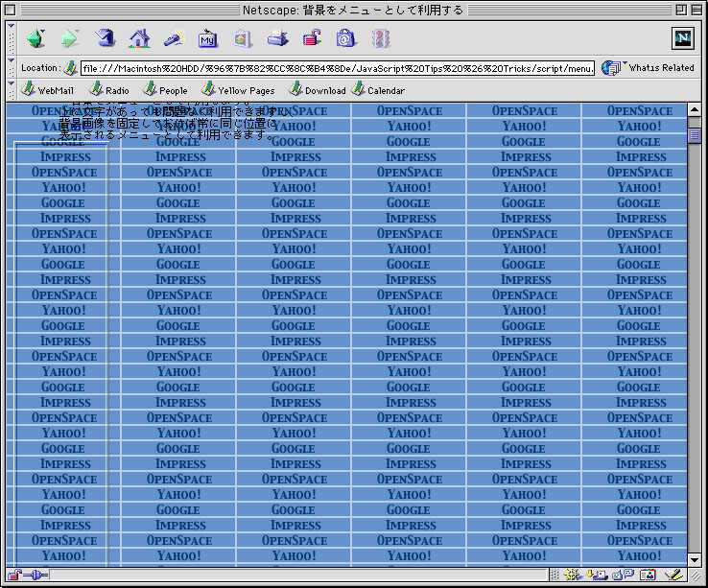Collapse the navigation toolbar triangle

click(12, 26)
